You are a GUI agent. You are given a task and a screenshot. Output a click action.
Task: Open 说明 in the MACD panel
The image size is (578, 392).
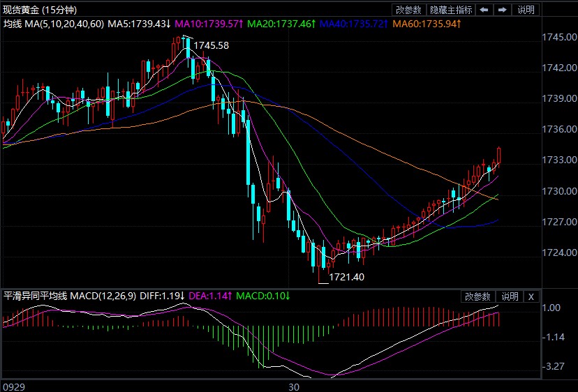(509, 297)
